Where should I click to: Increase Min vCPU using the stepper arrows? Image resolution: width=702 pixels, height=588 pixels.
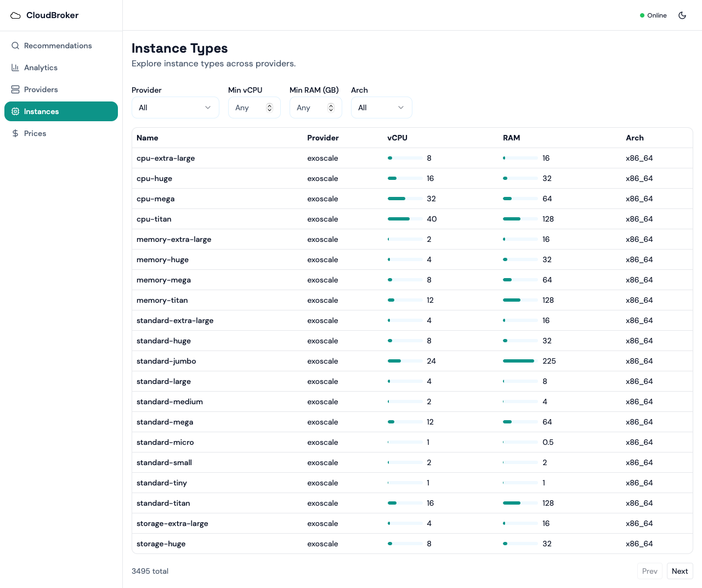pos(269,105)
